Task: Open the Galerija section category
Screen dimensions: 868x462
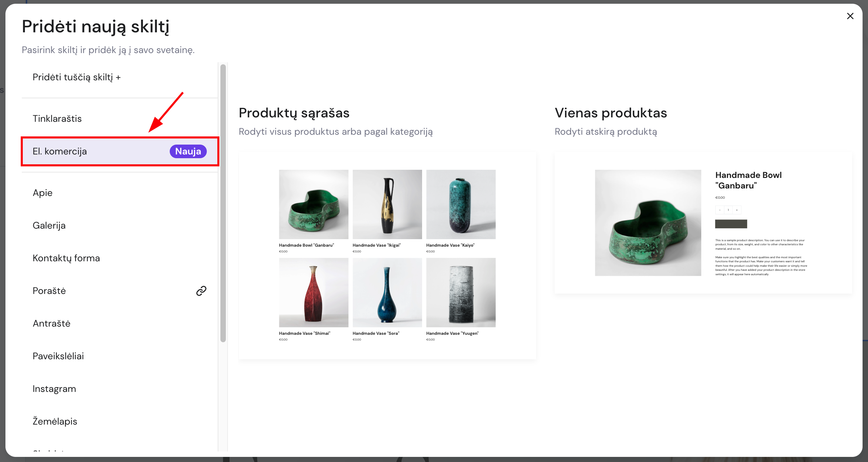Action: [49, 226]
